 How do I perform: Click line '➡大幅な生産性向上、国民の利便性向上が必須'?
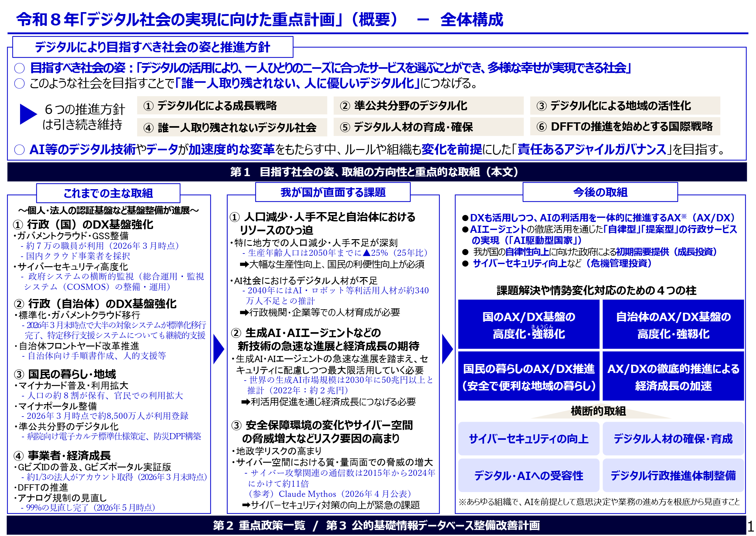click(x=332, y=264)
